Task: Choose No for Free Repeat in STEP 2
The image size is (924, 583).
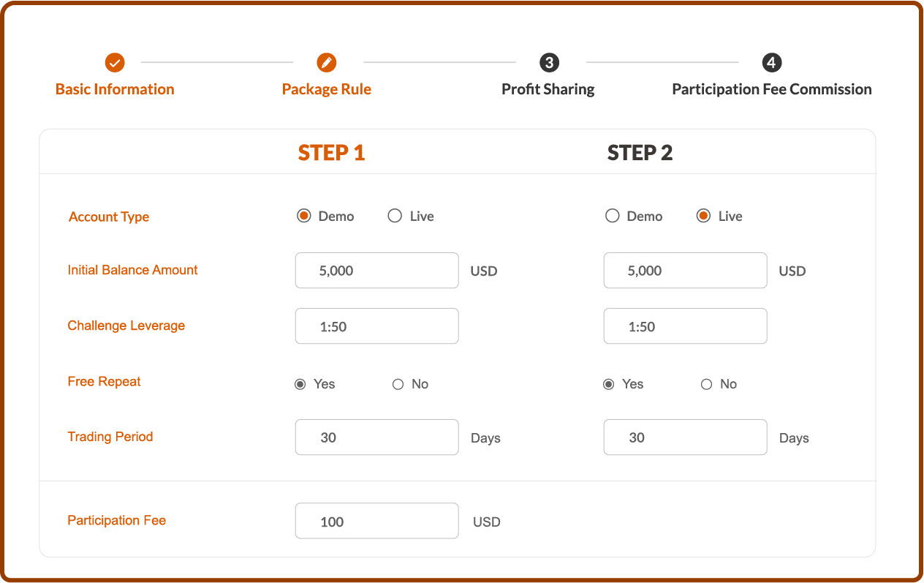Action: [706, 384]
